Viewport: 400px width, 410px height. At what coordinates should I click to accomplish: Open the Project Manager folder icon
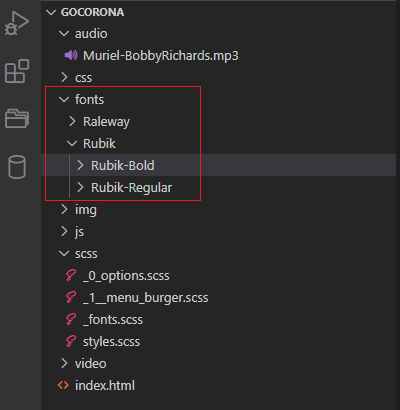(17, 118)
